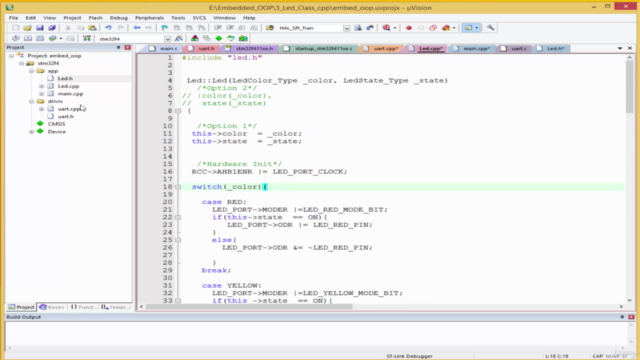The height and width of the screenshot is (360, 640).
Task: Click the Find icon next to search box
Action: (x=358, y=28)
